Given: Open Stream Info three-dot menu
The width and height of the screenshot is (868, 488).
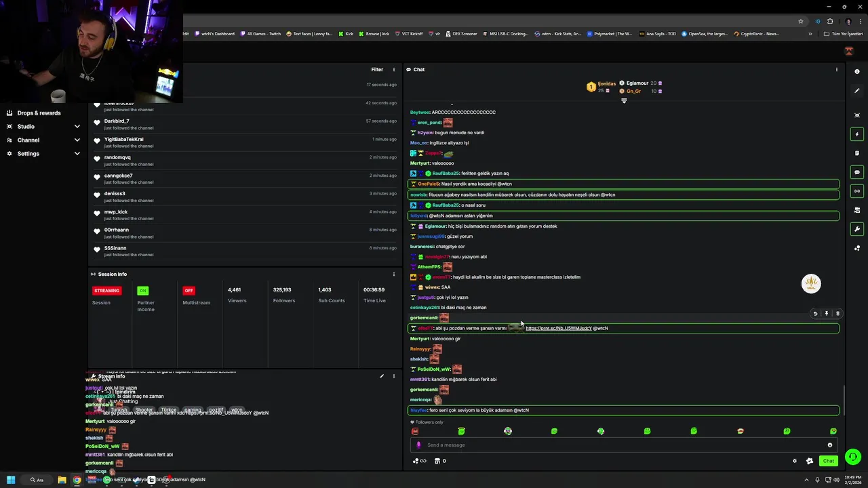Looking at the screenshot, I should point(394,376).
